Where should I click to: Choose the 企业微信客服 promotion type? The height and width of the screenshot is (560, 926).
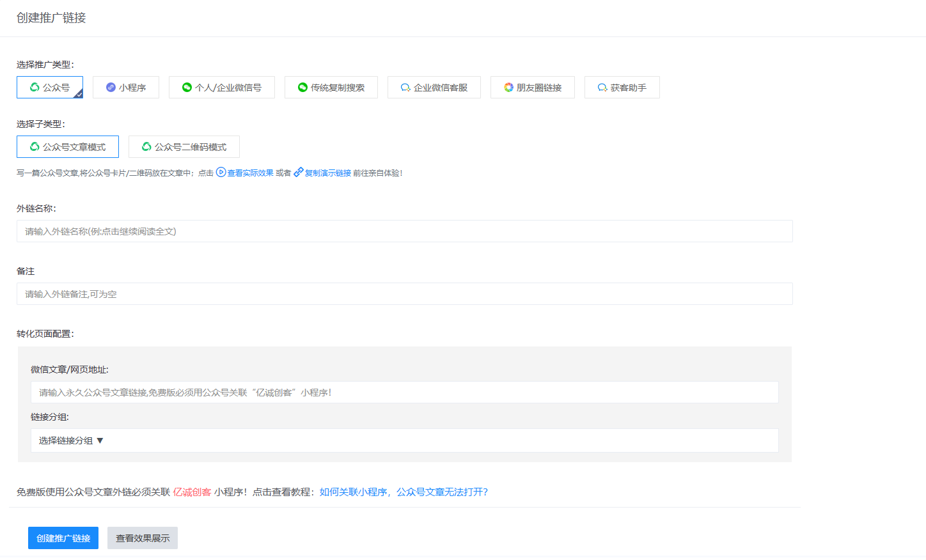tap(405, 87)
